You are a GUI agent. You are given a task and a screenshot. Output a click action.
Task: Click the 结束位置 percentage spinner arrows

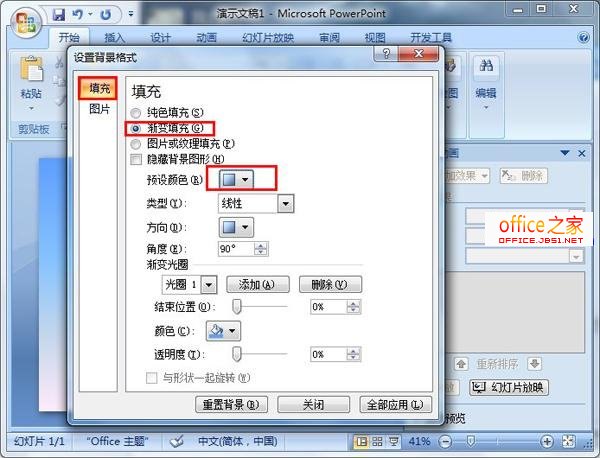[x=353, y=307]
